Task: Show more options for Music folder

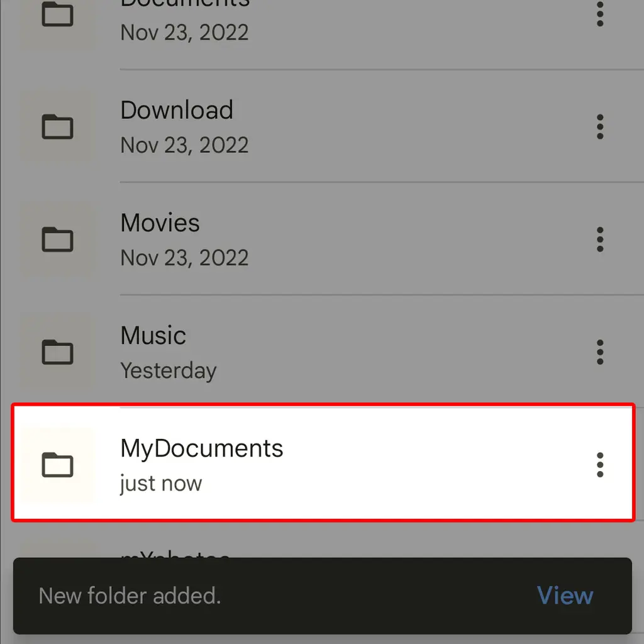Action: pyautogui.click(x=600, y=352)
